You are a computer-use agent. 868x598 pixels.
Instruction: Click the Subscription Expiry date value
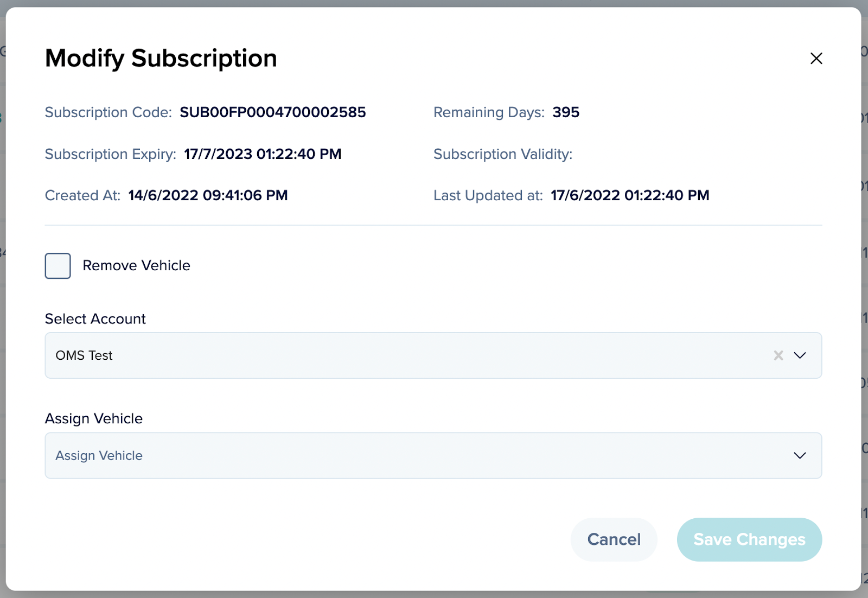(x=263, y=154)
